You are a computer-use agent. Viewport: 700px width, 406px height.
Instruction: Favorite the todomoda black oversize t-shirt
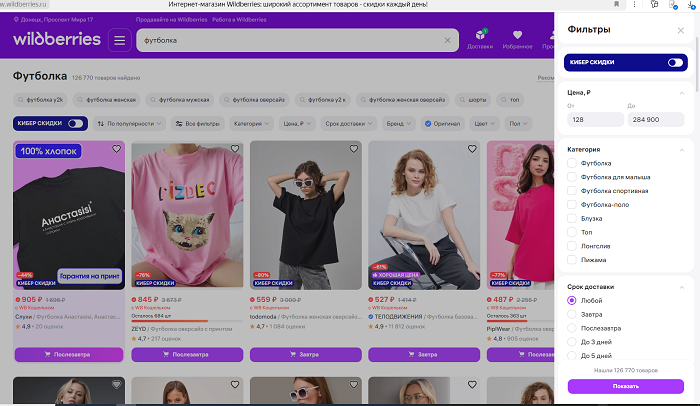pos(354,149)
